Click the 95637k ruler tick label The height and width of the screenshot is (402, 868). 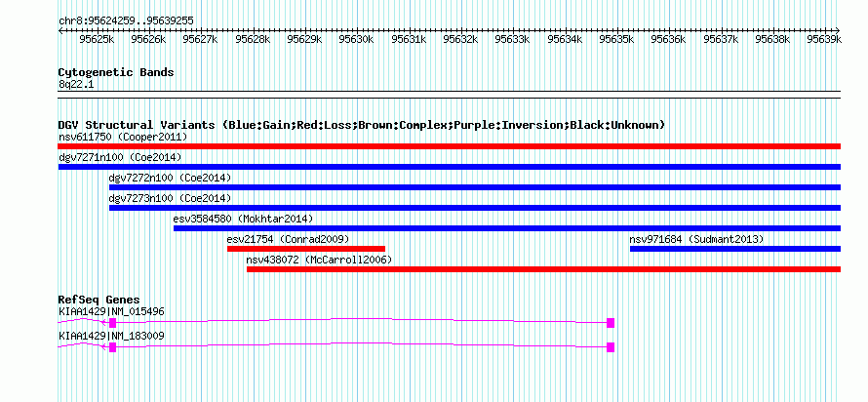coord(720,39)
